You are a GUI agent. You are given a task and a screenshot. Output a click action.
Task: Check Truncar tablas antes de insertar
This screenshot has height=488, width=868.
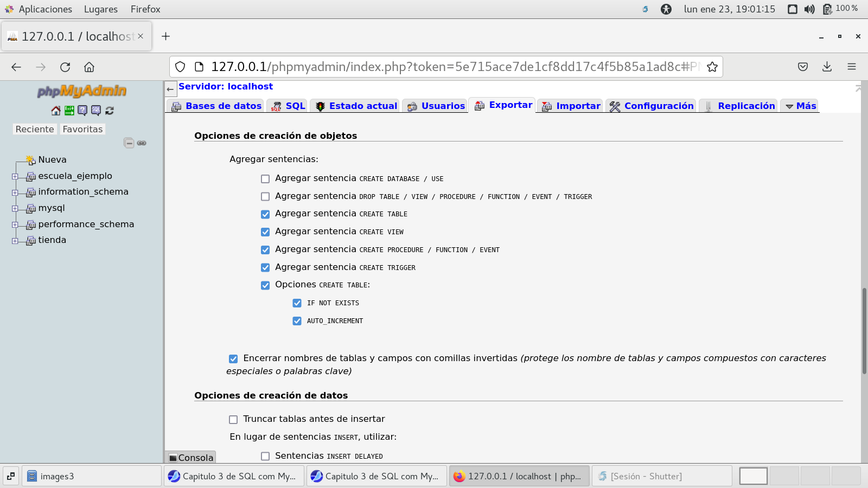coord(233,420)
